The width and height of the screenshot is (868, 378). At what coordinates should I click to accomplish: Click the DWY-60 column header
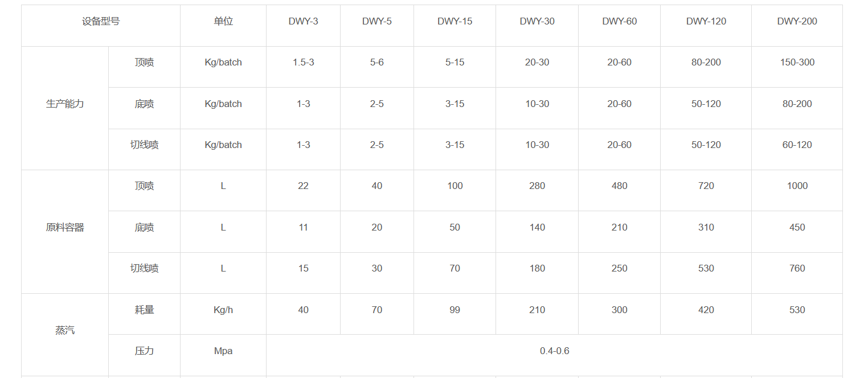click(619, 22)
